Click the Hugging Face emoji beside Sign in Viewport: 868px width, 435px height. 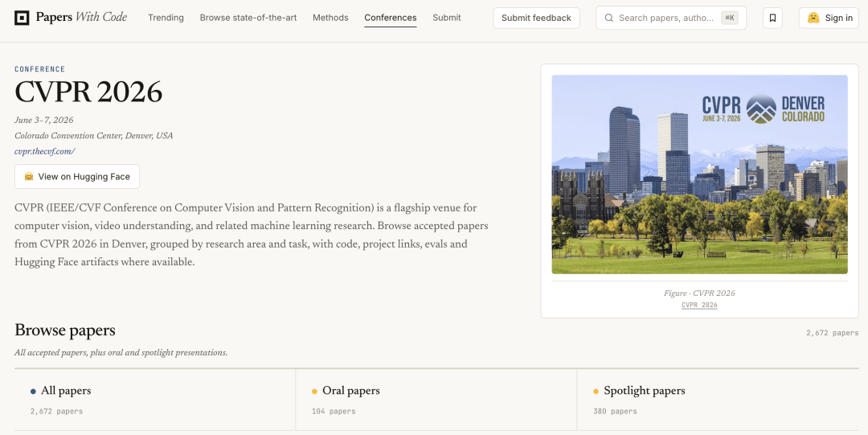click(x=813, y=18)
